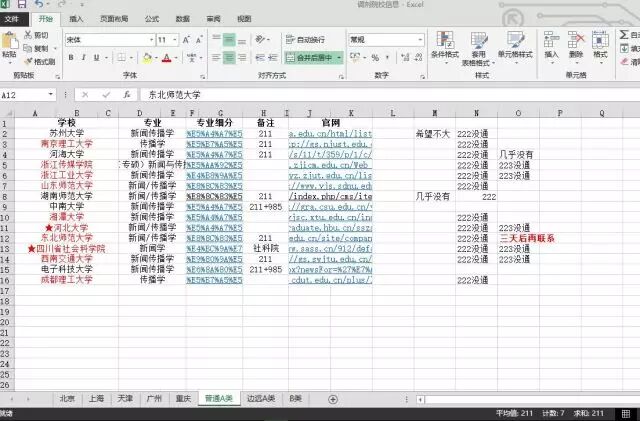Screen dimensions: 640x421
Task: Open the 中南大学 official site link
Action: 330,207
